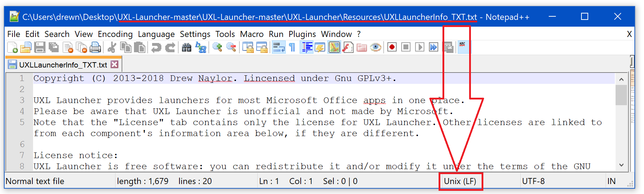Open the ? help menu

(x=359, y=34)
